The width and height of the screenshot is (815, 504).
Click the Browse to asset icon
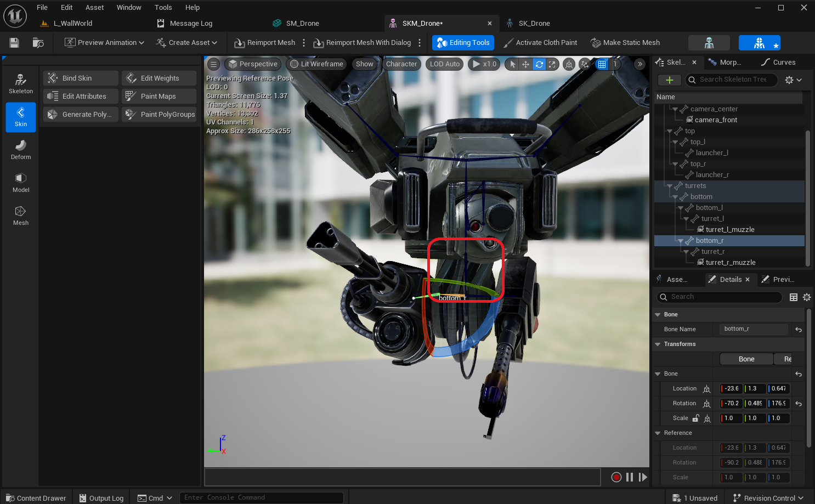click(38, 43)
